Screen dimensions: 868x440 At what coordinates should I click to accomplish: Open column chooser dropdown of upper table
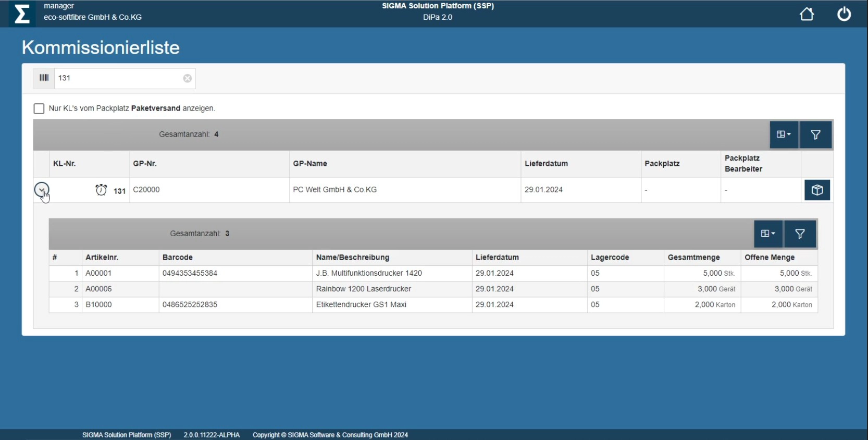click(x=784, y=135)
